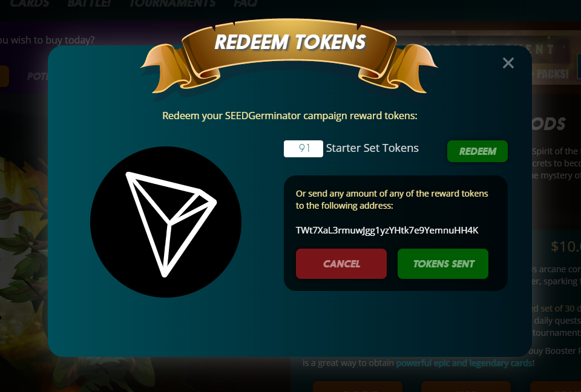Follow the powerful epic and legendary cards link
The width and height of the screenshot is (581, 392).
coord(464,363)
